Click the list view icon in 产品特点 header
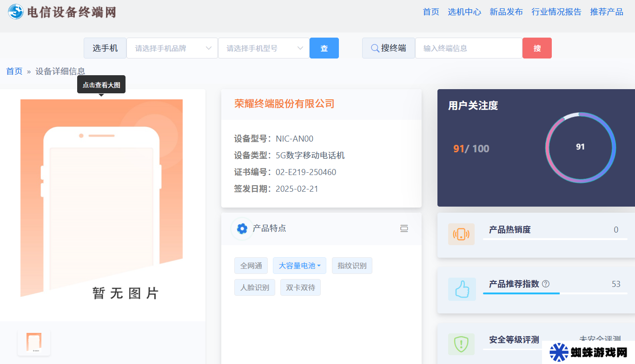The image size is (635, 364). (x=404, y=228)
